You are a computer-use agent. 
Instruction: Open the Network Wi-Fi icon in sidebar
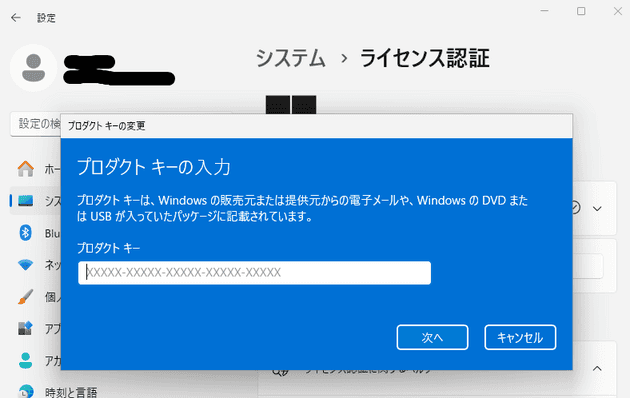[x=26, y=265]
